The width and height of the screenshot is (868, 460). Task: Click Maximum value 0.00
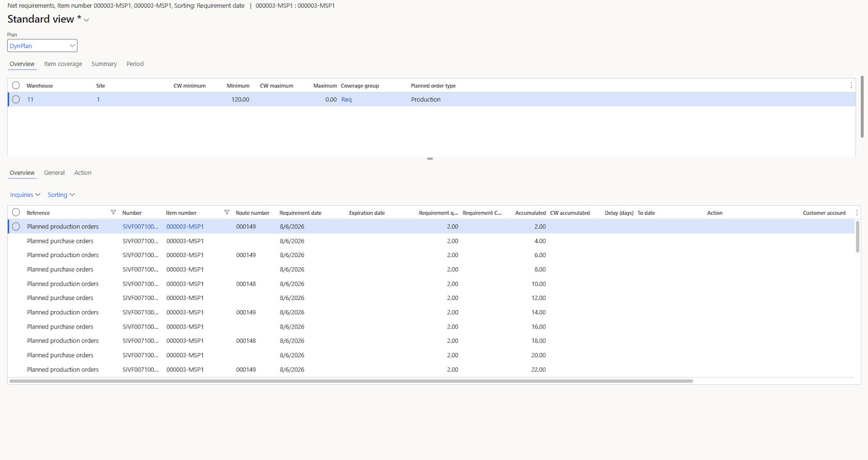tap(331, 100)
